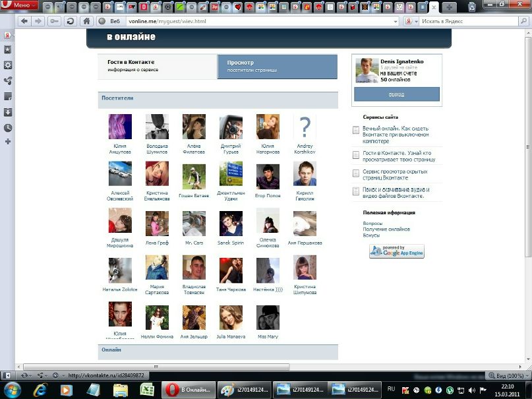Click the Бонусы link
Viewport: 532px width, 399px height.
point(371,235)
